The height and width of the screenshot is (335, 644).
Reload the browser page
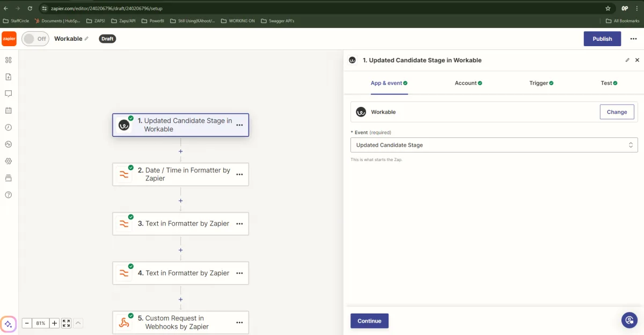click(30, 9)
